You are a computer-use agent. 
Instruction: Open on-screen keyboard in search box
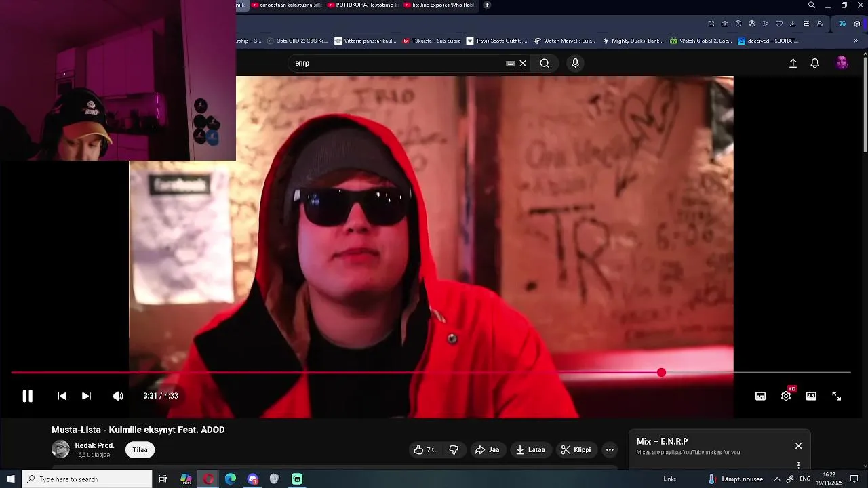pyautogui.click(x=510, y=63)
